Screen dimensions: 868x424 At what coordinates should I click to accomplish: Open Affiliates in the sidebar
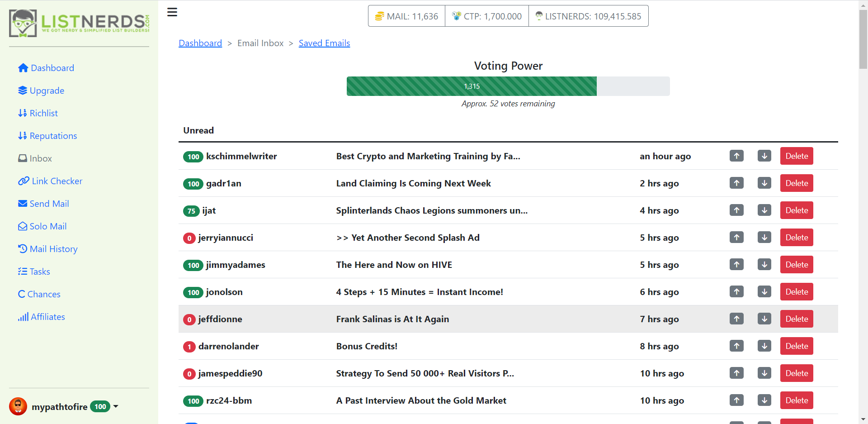(x=42, y=317)
